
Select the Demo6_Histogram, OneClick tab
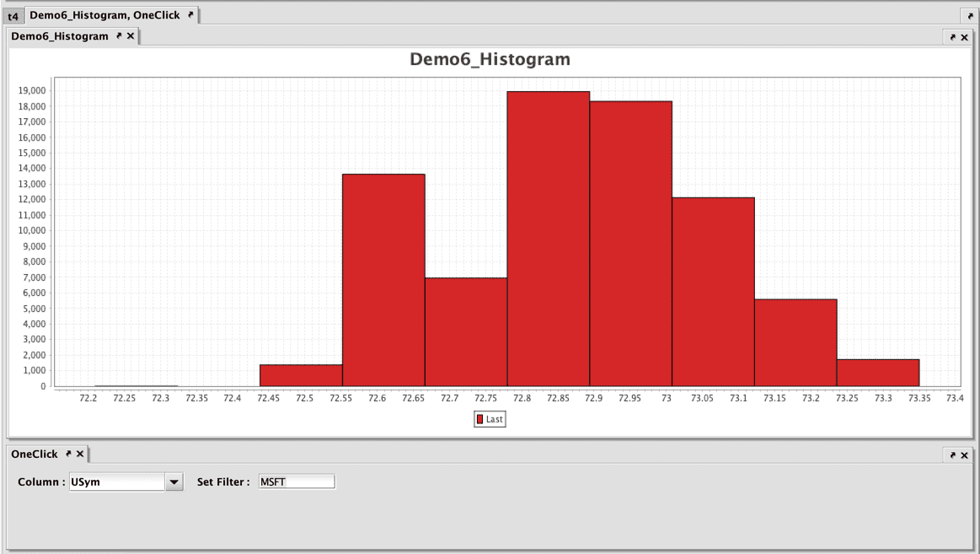click(x=104, y=15)
